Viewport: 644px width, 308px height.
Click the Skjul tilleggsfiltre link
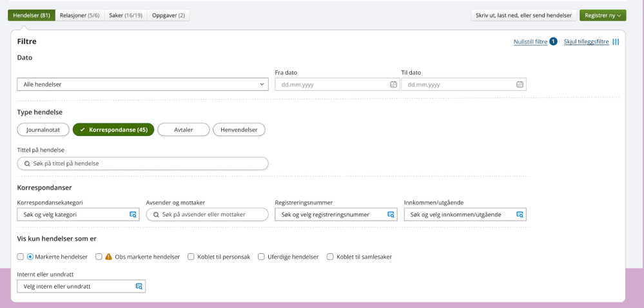(586, 42)
